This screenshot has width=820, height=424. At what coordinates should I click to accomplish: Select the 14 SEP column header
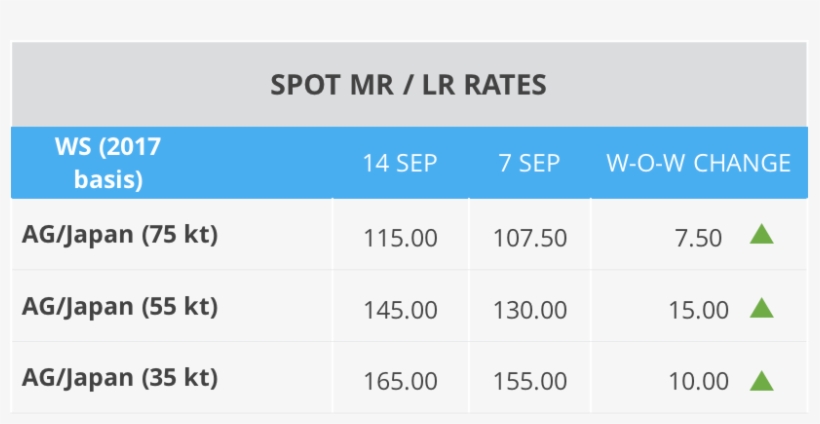tap(400, 163)
